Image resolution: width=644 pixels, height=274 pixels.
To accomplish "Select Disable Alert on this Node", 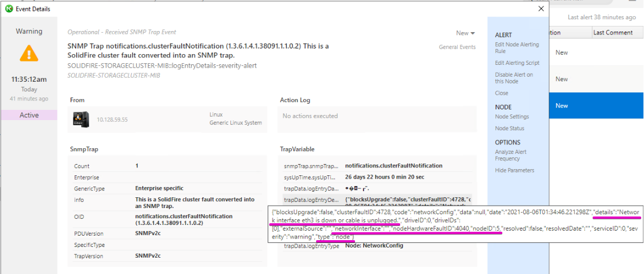I will (x=514, y=78).
